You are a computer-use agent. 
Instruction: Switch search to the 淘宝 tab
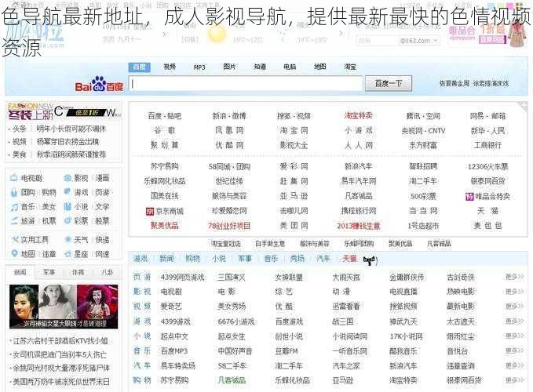(350, 67)
